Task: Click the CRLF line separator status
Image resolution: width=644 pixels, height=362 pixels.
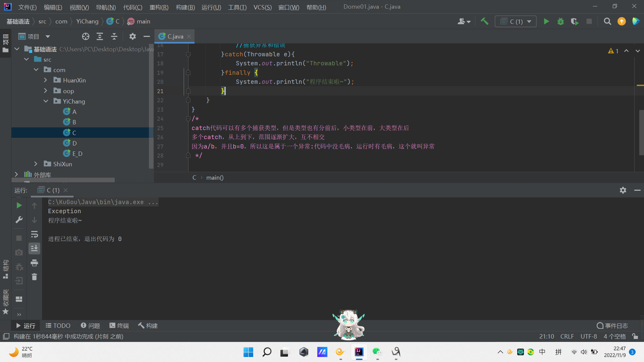Action: (567, 336)
